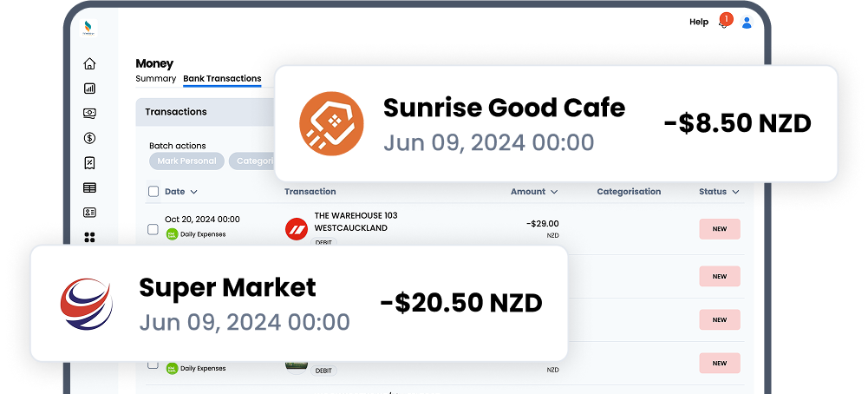The height and width of the screenshot is (394, 868).
Task: Click the cash banknote sidebar icon
Action: tap(89, 113)
